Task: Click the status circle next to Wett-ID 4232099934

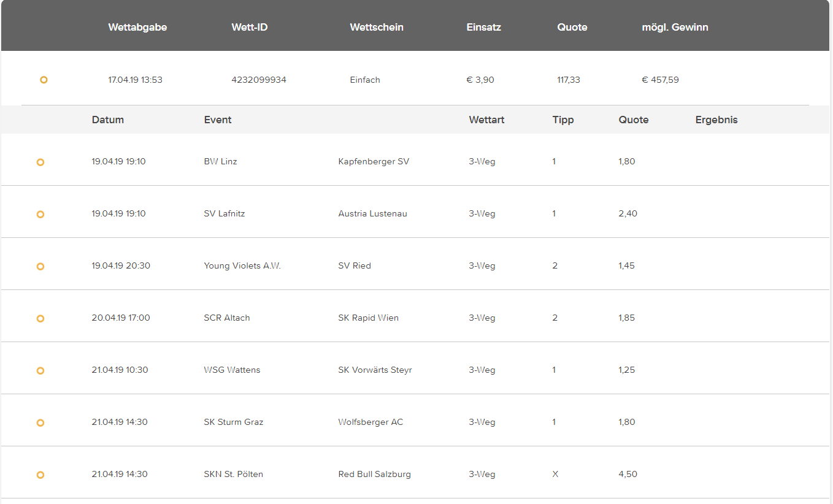Action: pyautogui.click(x=44, y=80)
